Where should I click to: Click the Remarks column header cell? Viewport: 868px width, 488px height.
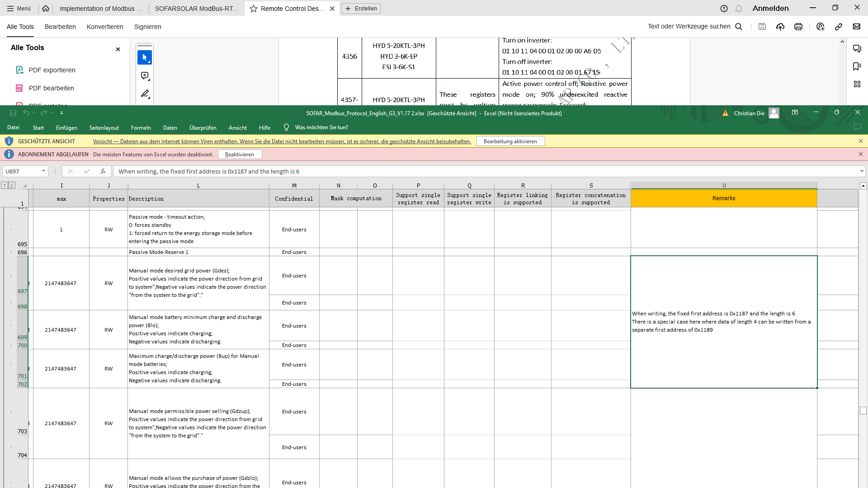tap(723, 198)
